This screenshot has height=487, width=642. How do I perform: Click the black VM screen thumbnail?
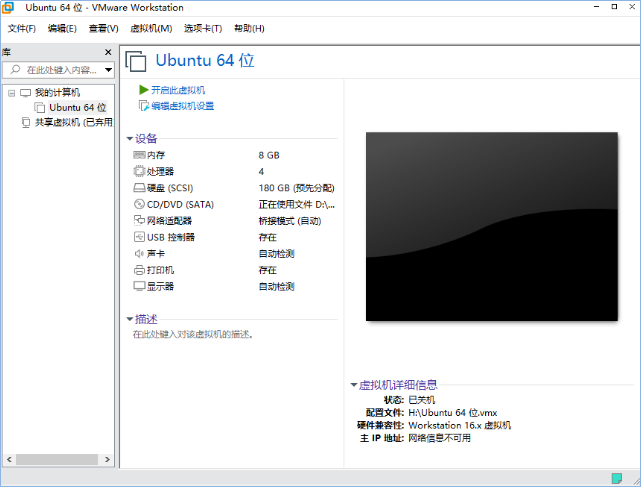pyautogui.click(x=492, y=227)
